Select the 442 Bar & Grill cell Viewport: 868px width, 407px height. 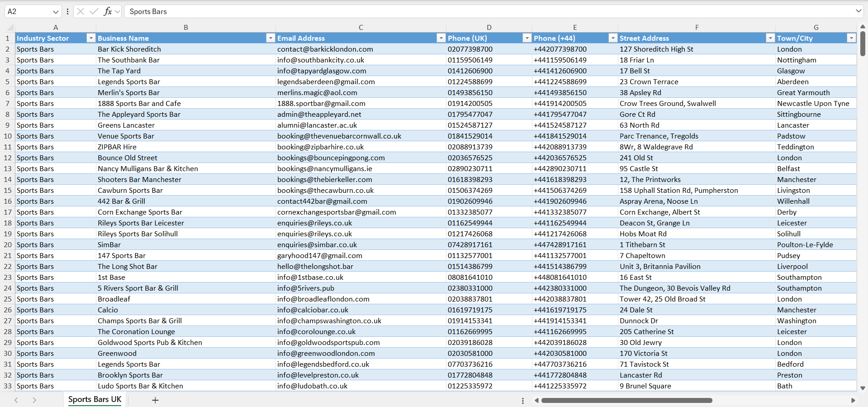tap(186, 201)
